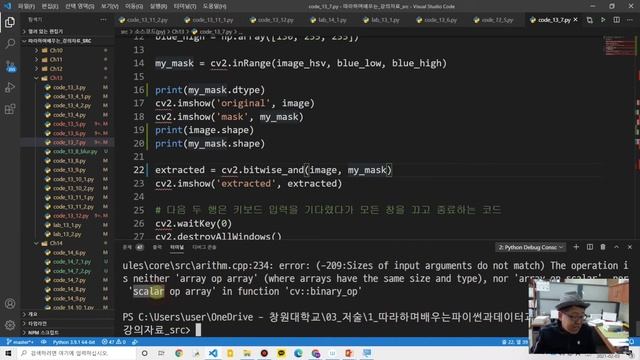The width and height of the screenshot is (640, 360).
Task: Open Run and Debug view
Action: point(10,87)
